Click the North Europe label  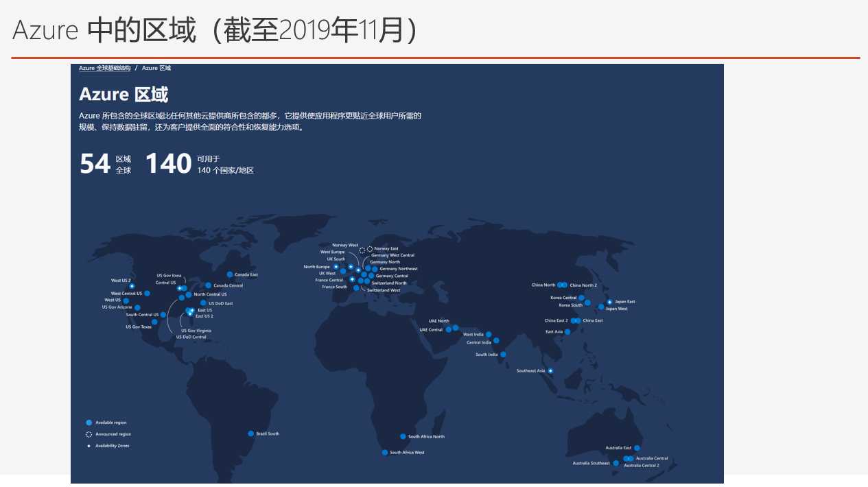(x=317, y=267)
